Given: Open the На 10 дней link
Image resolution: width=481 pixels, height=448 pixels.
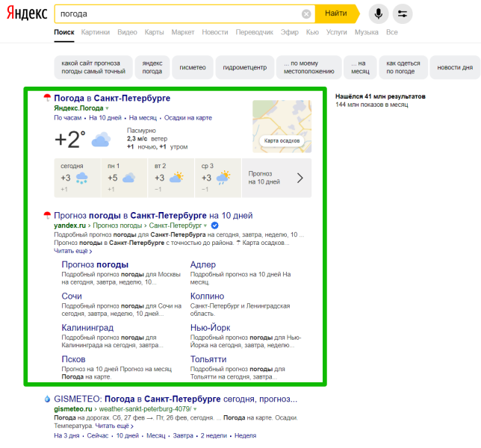Looking at the screenshot, I should point(105,118).
